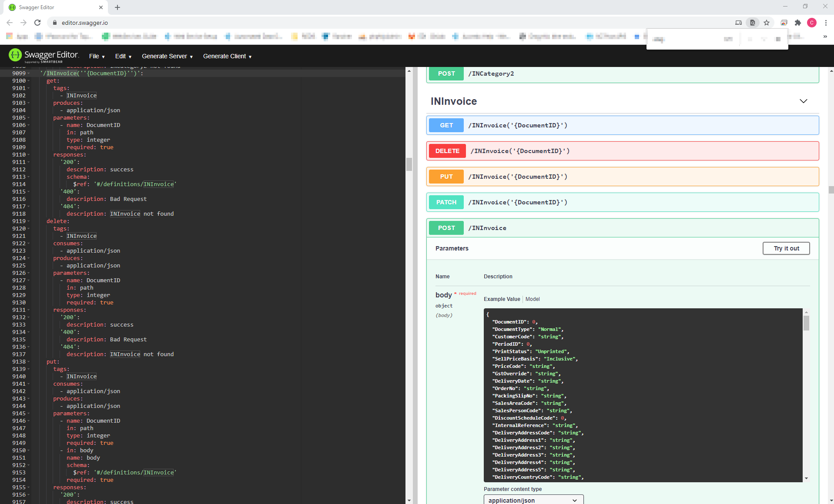This screenshot has width=834, height=504.
Task: Open the Parameter content type dropdown
Action: [x=533, y=500]
